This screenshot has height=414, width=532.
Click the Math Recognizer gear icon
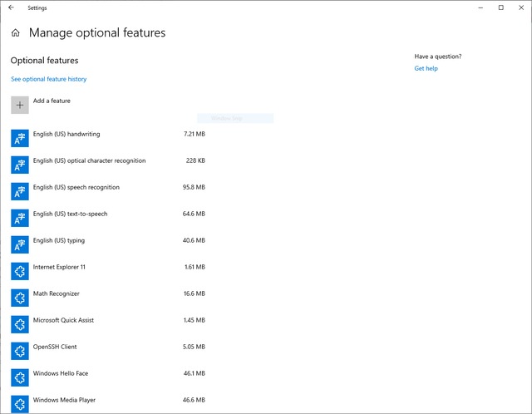pyautogui.click(x=20, y=298)
